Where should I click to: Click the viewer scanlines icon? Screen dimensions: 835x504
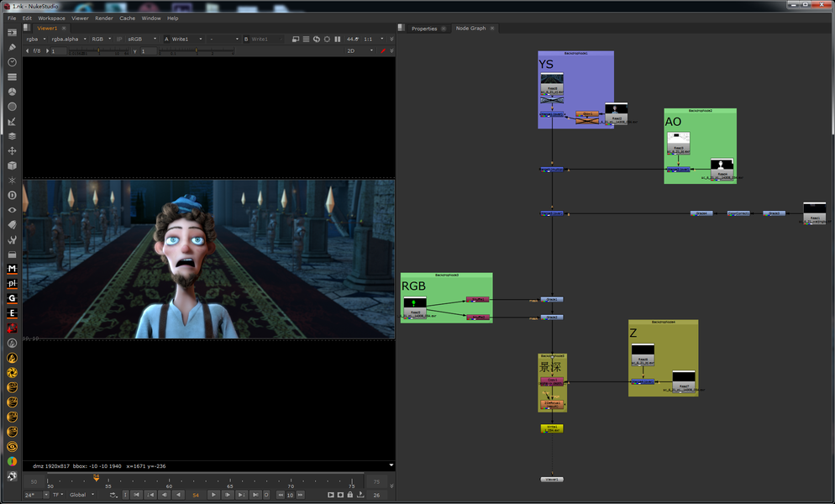(x=307, y=39)
